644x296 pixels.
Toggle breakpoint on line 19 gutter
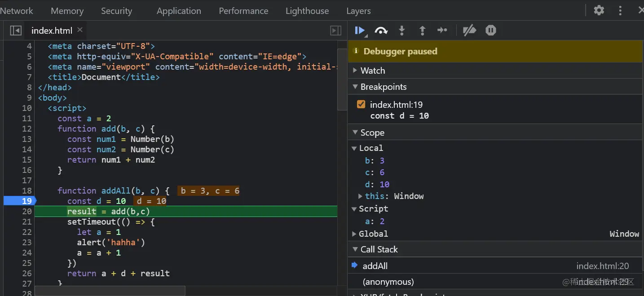tap(19, 201)
